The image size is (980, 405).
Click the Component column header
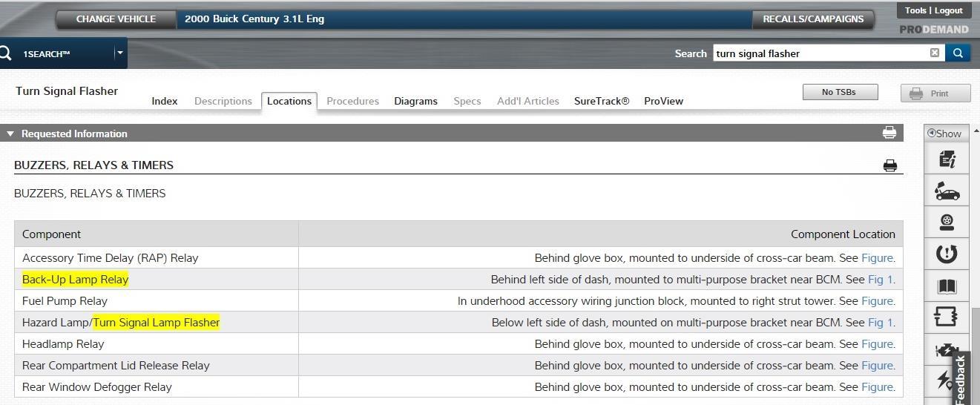click(157, 234)
